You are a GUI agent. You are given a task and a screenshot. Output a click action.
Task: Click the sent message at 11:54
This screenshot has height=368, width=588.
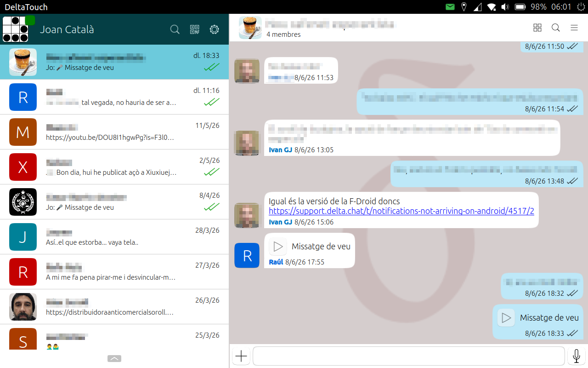pos(470,102)
